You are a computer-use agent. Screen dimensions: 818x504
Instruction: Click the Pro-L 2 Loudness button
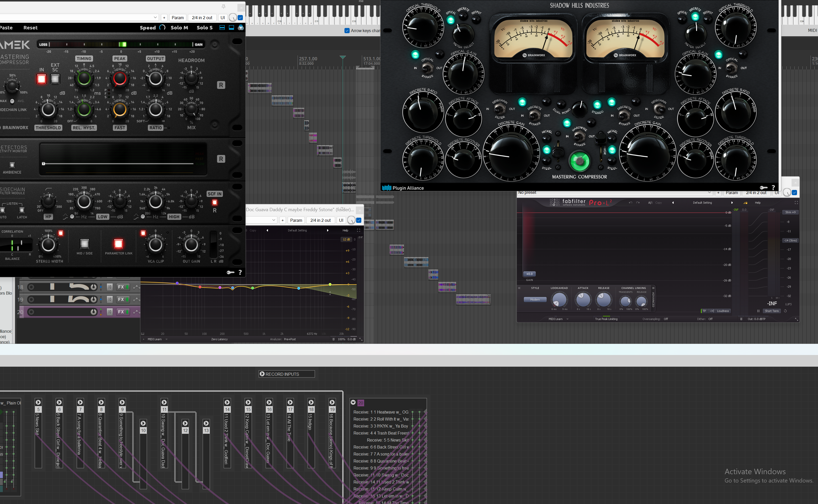point(723,311)
